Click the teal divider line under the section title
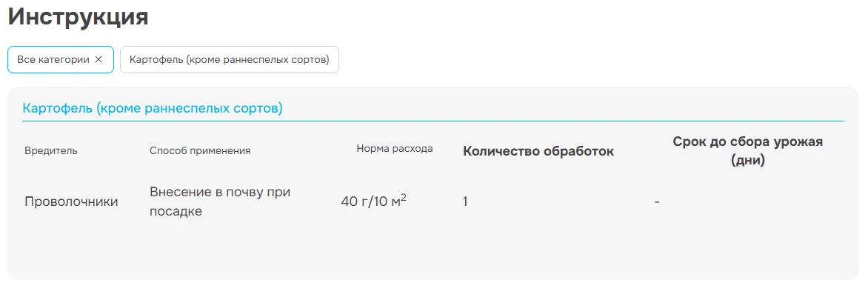This screenshot has height=297, width=868. tap(433, 121)
